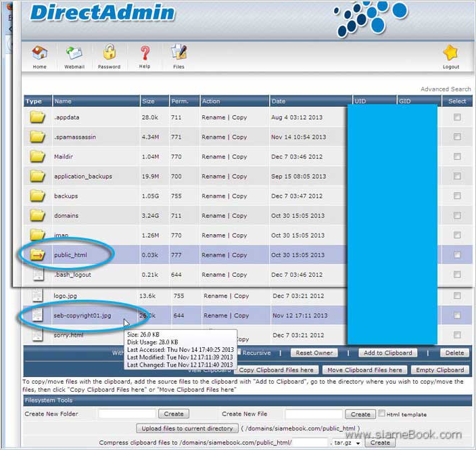Click Reset Owner button

[x=314, y=353]
